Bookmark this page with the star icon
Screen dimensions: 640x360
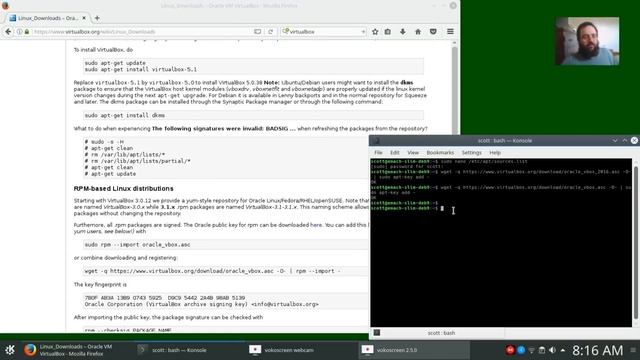[x=375, y=31]
